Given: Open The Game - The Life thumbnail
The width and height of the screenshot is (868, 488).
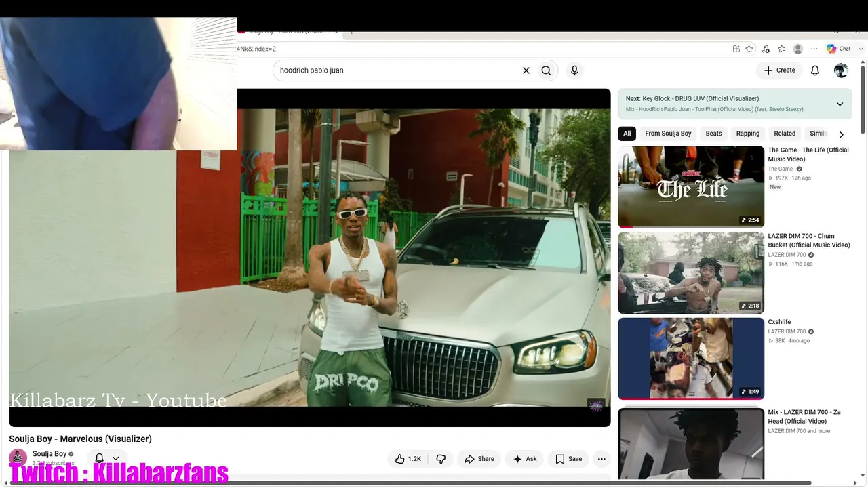Looking at the screenshot, I should (691, 186).
